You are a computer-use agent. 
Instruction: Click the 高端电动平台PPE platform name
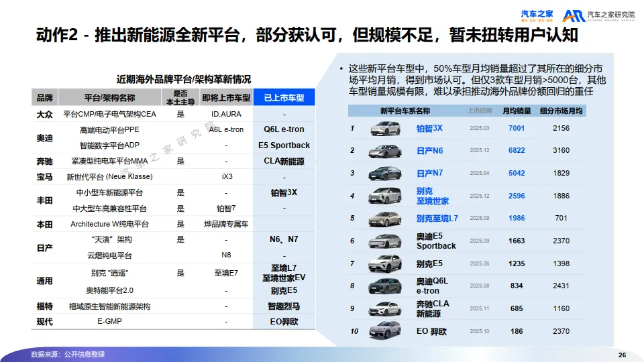[109, 129]
